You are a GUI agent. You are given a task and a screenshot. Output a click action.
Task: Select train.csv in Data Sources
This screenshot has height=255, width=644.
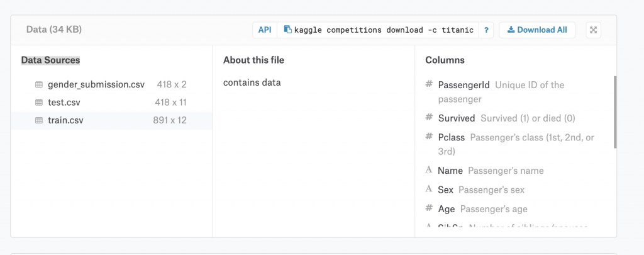[65, 120]
